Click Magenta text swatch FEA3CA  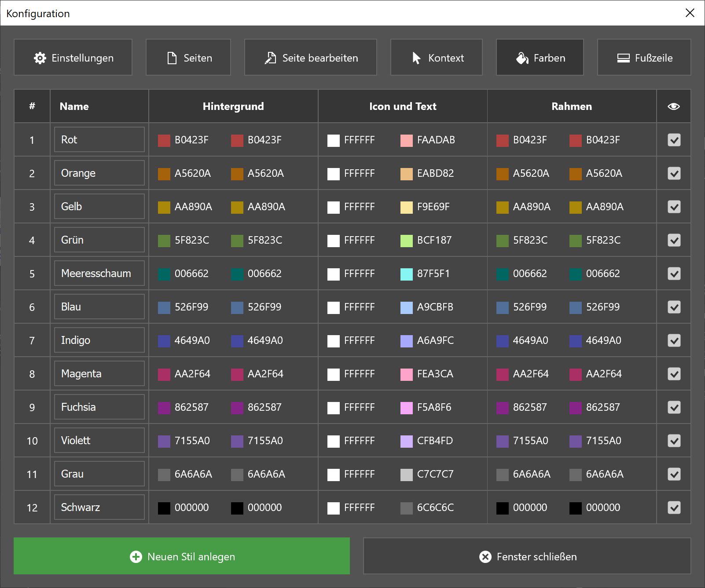pos(407,375)
